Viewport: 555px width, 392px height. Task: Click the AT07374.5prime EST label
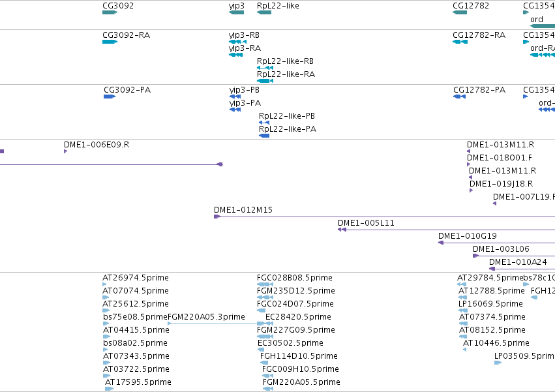tap(492, 317)
